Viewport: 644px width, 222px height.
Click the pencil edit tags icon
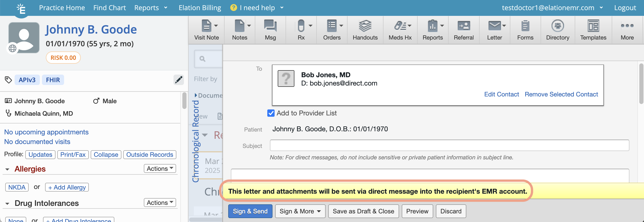(179, 80)
